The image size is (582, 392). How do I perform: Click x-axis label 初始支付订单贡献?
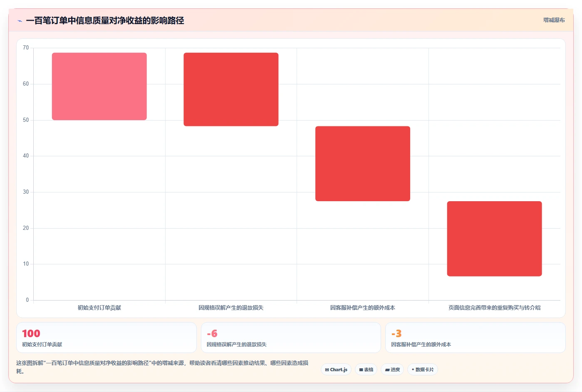coord(99,308)
